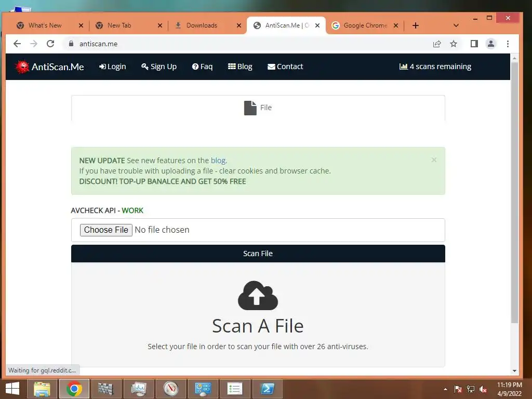Click the AVCHECK API - WORK status text
Viewport: 532px width, 399px height.
click(107, 210)
